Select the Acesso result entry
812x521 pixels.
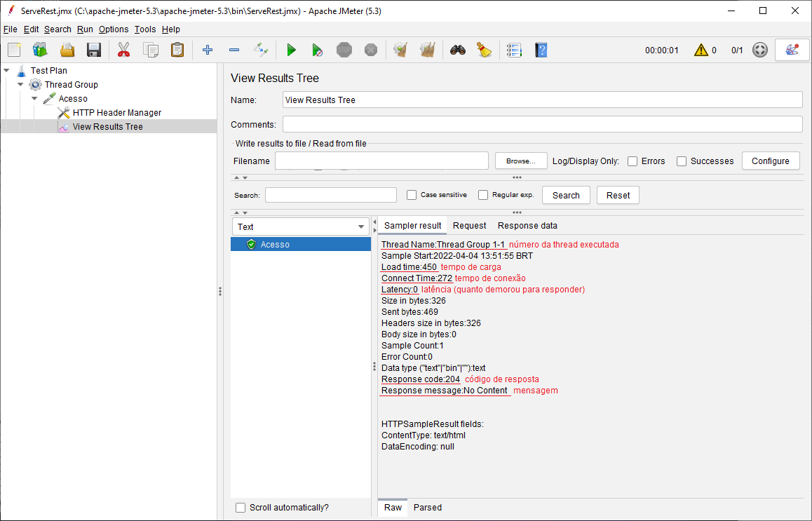pos(301,245)
